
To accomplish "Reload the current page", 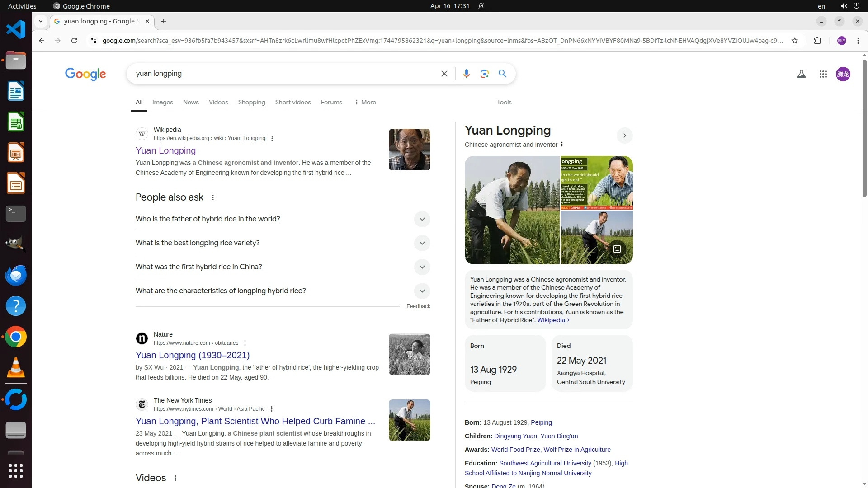I will [74, 41].
